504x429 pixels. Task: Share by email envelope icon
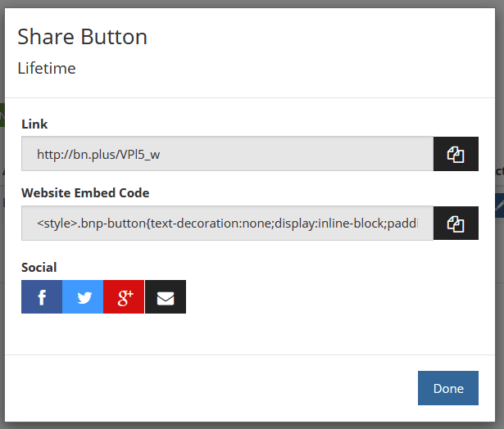(x=166, y=297)
